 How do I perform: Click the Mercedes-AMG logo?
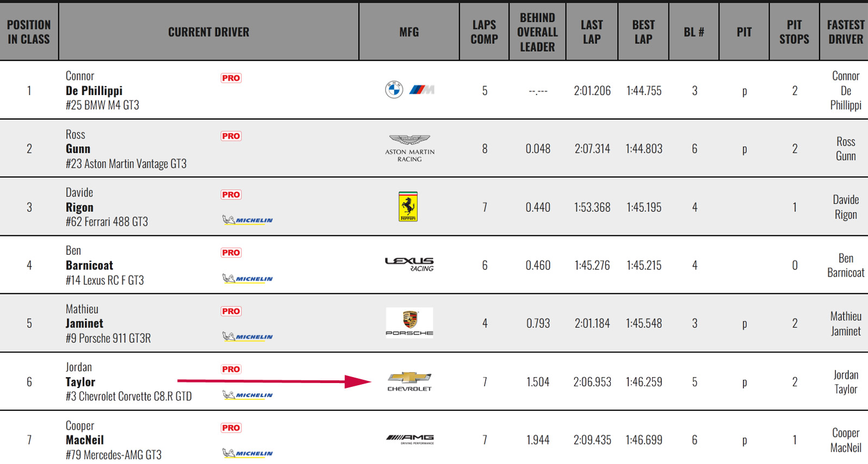click(410, 439)
